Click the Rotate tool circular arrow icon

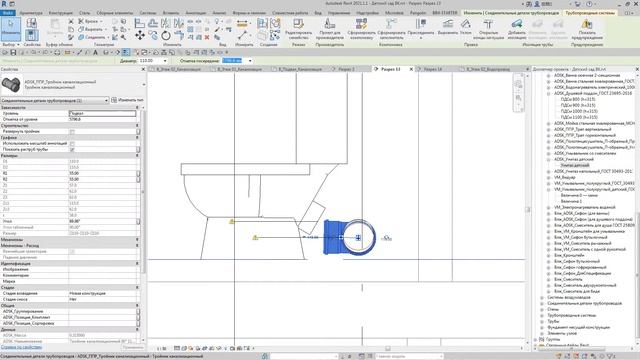click(x=166, y=36)
